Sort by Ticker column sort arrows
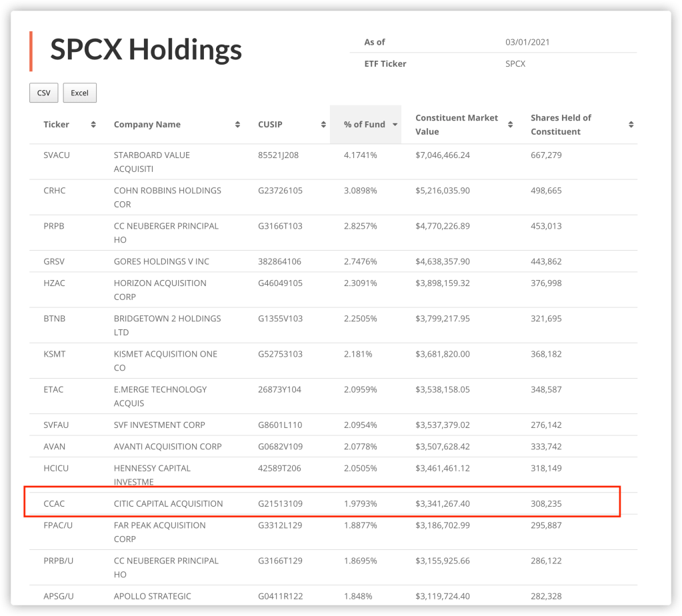The height and width of the screenshot is (616, 682). [93, 125]
